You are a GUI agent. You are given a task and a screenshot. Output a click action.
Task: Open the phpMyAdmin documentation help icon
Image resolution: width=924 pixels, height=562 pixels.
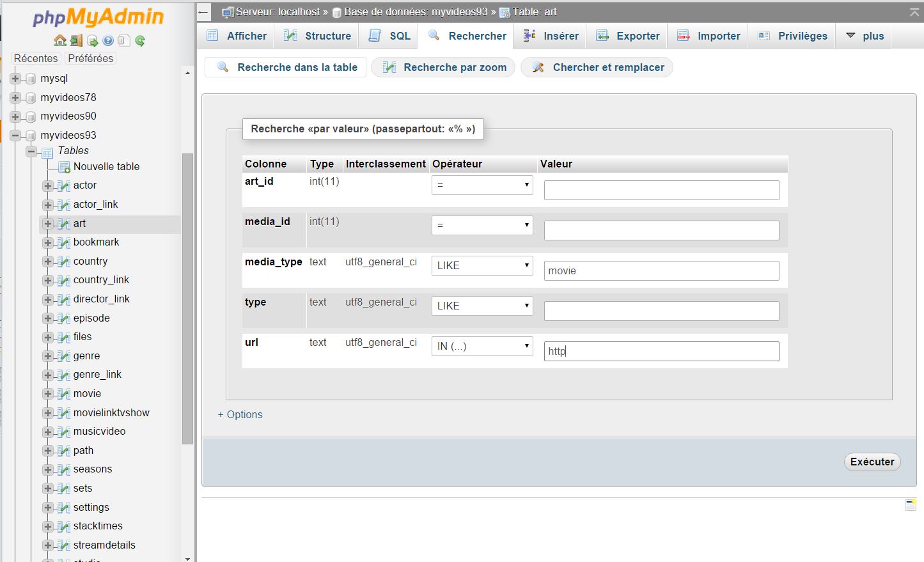[108, 41]
